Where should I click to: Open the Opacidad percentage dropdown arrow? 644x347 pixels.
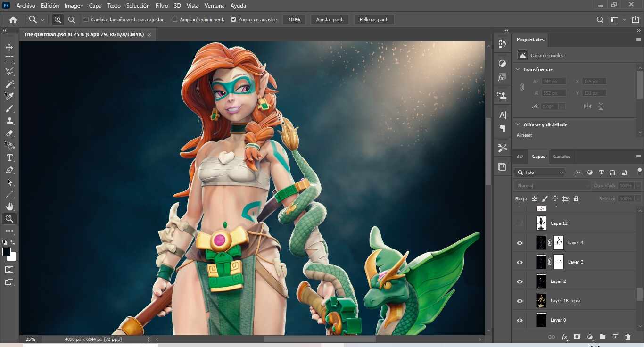tap(638, 186)
